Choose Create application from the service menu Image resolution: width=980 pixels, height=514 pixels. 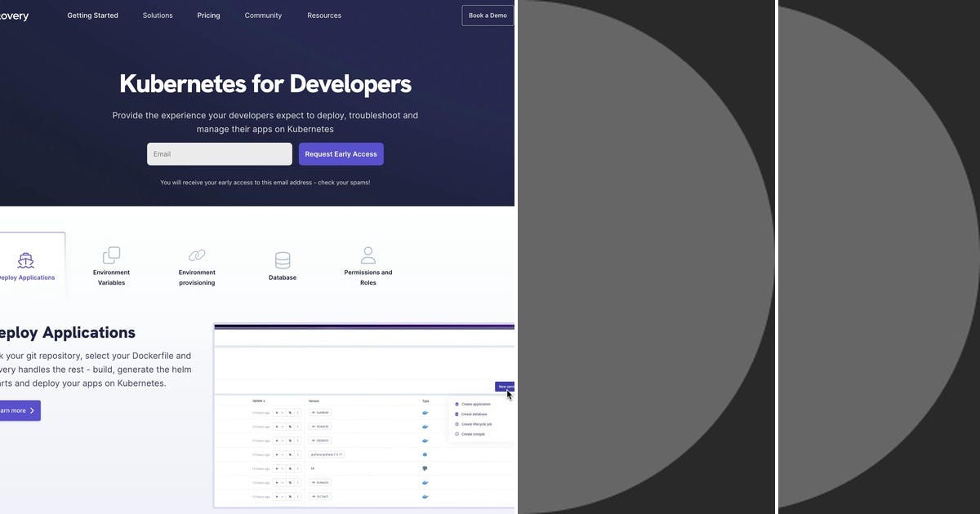(477, 404)
